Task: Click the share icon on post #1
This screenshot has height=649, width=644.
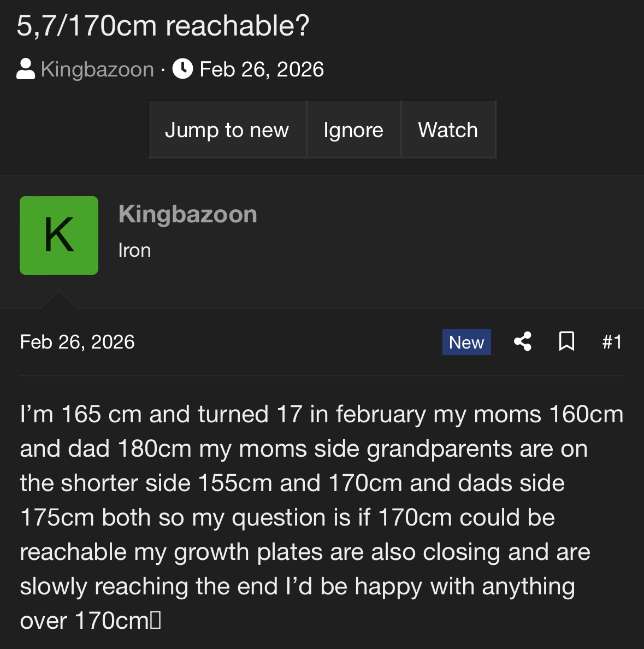Action: pyautogui.click(x=523, y=342)
